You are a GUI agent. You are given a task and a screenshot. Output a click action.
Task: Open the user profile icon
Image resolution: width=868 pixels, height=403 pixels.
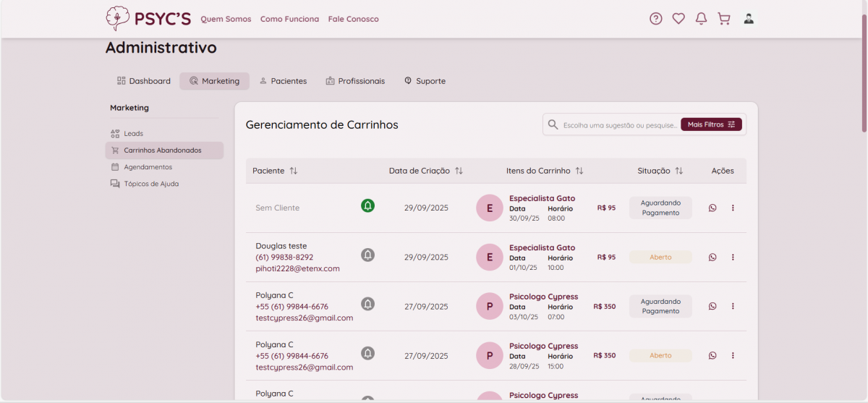[749, 19]
